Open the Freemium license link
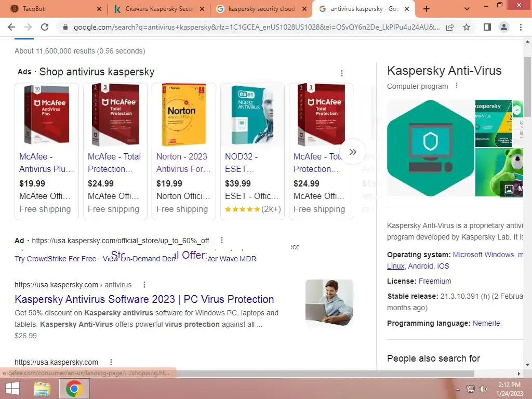This screenshot has width=532, height=399. coord(435,281)
